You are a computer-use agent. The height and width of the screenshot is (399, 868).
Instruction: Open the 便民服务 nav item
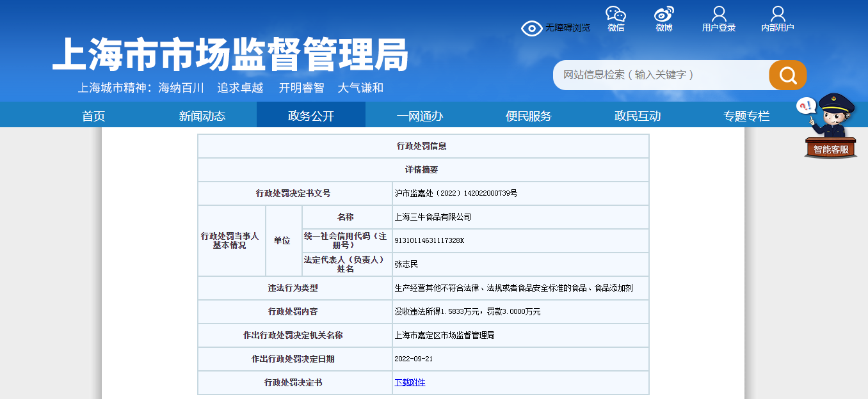pyautogui.click(x=529, y=116)
